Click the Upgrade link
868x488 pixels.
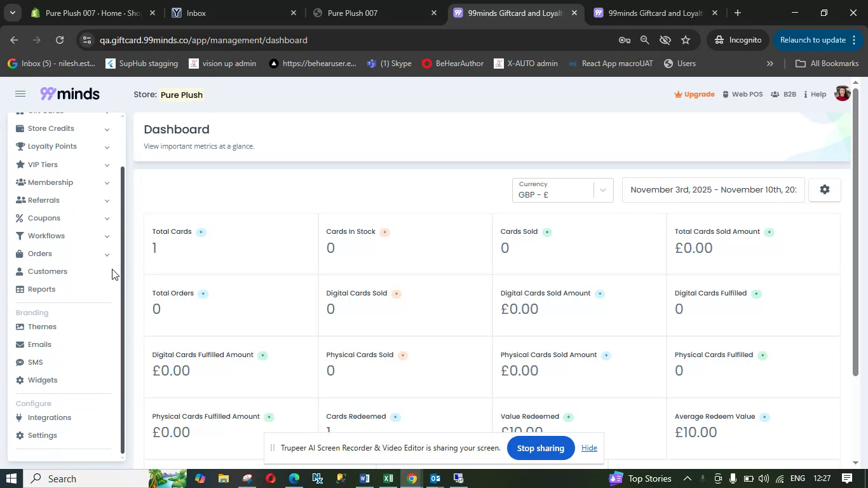point(695,94)
